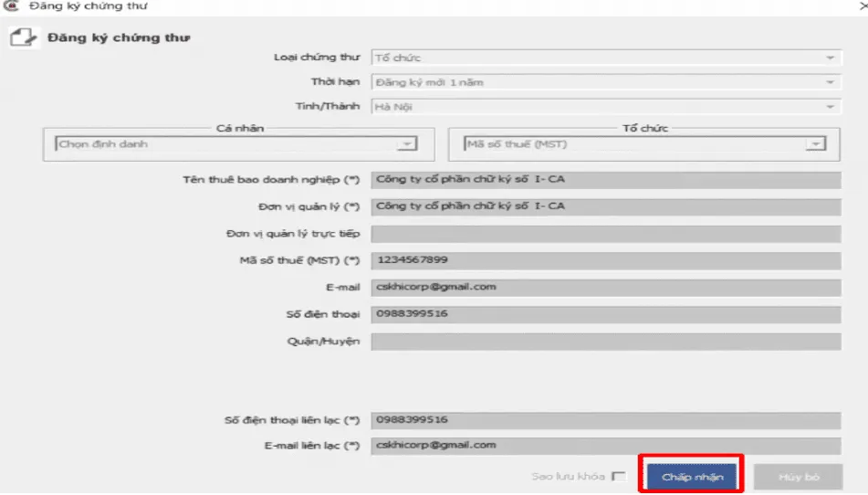Click the Số điện thoại input field

606,314
